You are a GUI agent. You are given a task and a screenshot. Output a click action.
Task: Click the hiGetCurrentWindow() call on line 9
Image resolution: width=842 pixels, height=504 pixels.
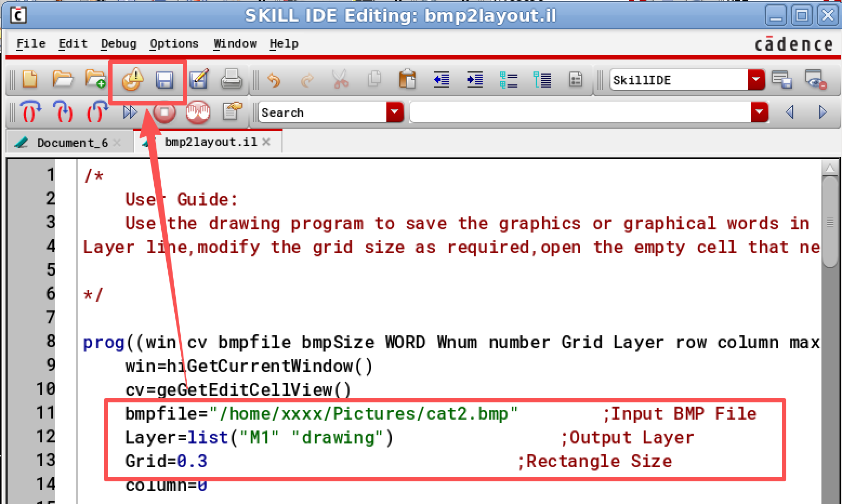pos(269,366)
